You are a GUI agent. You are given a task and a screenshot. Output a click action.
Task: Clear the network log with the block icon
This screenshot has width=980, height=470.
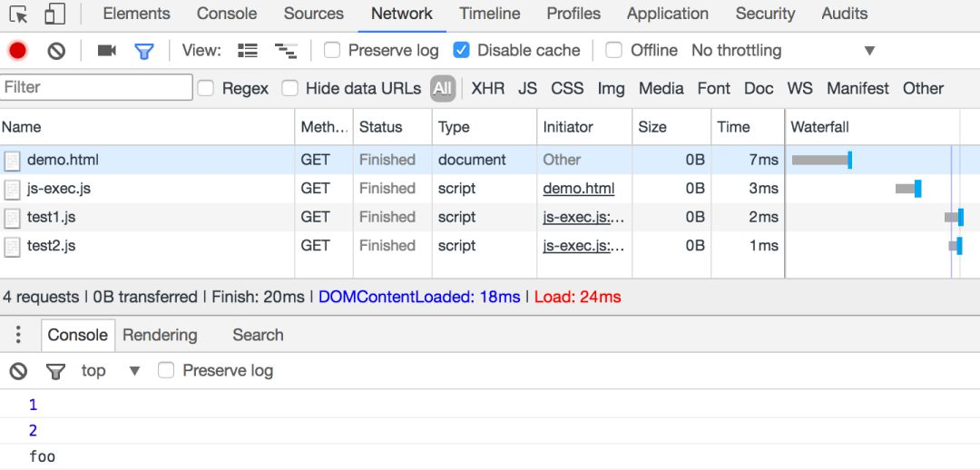click(x=56, y=51)
